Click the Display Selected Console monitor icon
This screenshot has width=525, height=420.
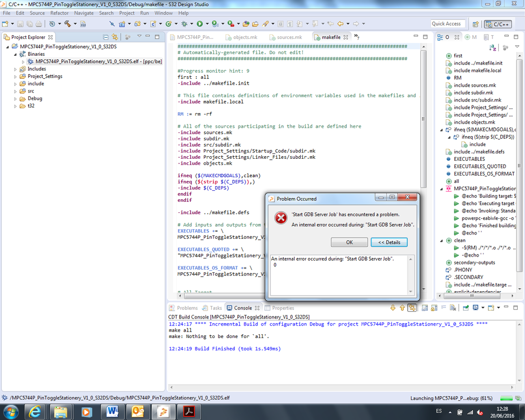(x=475, y=308)
